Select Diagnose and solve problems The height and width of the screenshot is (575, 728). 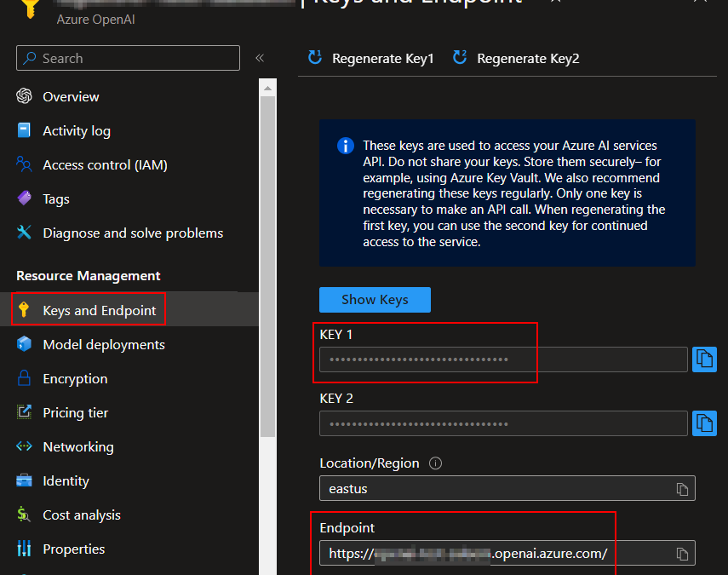(133, 233)
